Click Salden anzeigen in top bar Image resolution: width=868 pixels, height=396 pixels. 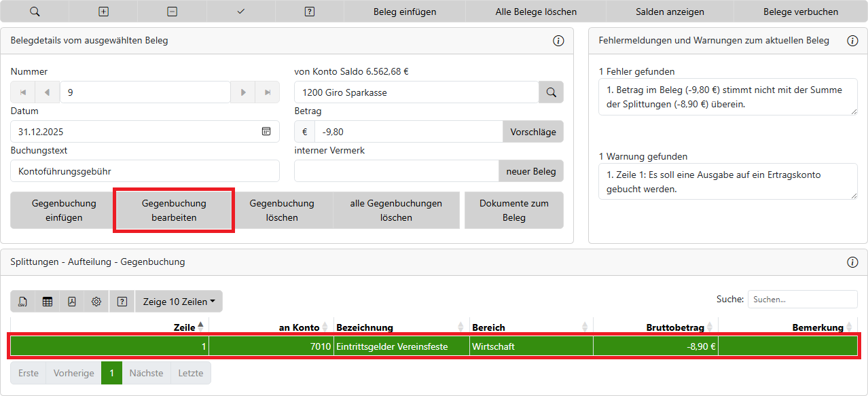[670, 12]
